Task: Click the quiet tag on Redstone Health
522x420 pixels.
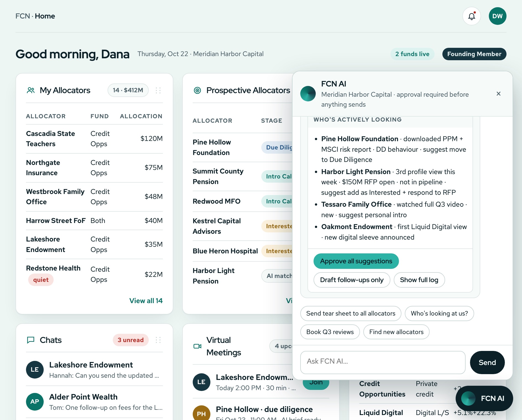Action: pos(41,280)
